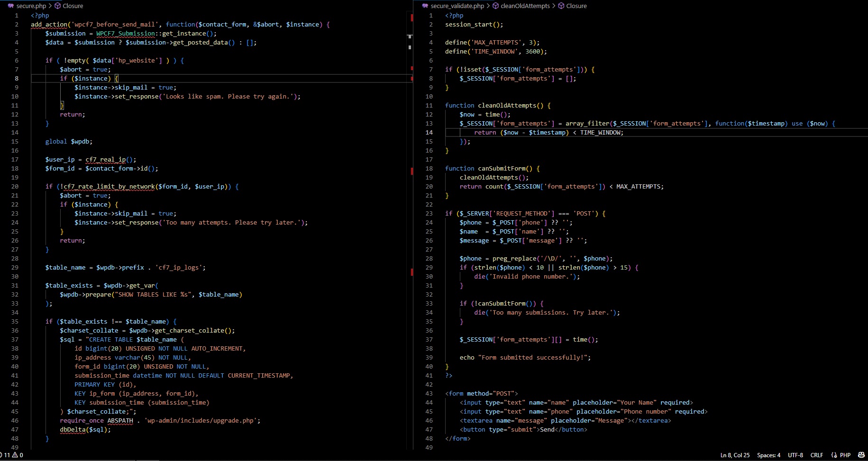Click Ln 8, Col 25 to go to line
This screenshot has height=461, width=868.
[735, 455]
